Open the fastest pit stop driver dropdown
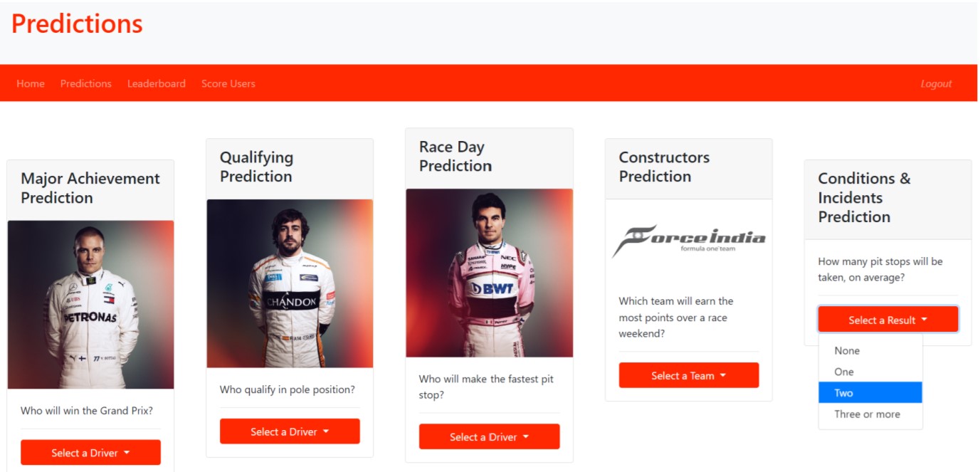Image resolution: width=980 pixels, height=472 pixels. point(489,436)
